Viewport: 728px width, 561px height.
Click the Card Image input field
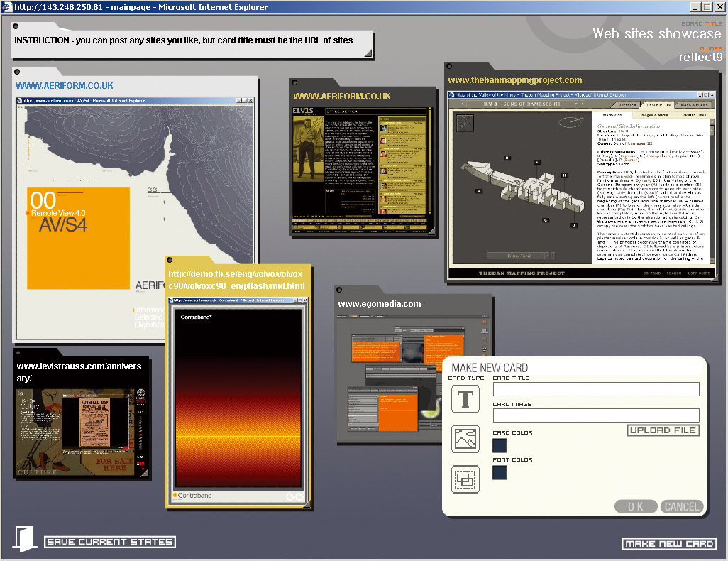click(596, 415)
